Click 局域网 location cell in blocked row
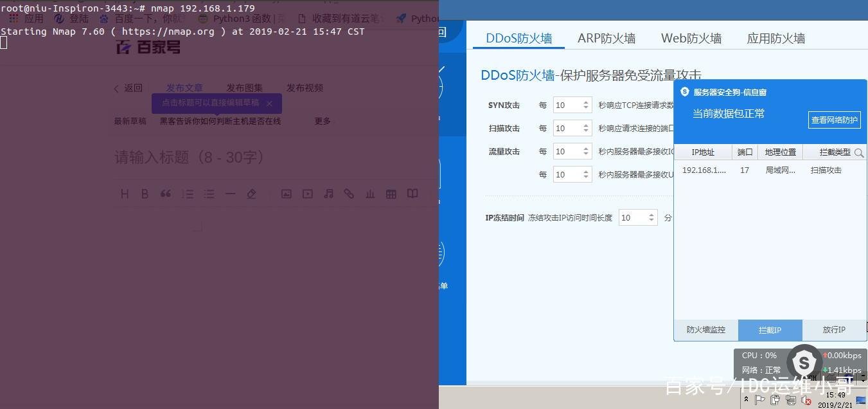The image size is (868, 409). coord(781,170)
